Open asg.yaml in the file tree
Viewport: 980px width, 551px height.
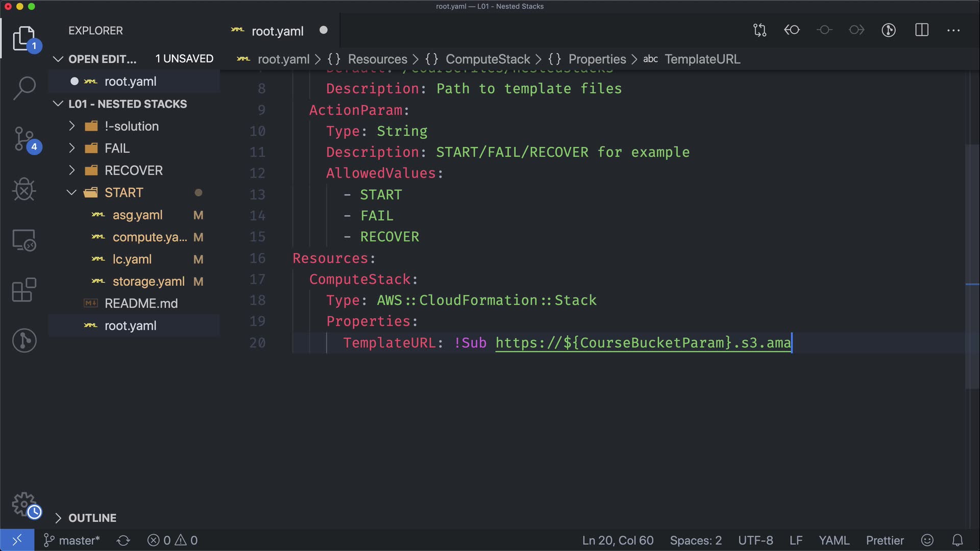coord(137,215)
